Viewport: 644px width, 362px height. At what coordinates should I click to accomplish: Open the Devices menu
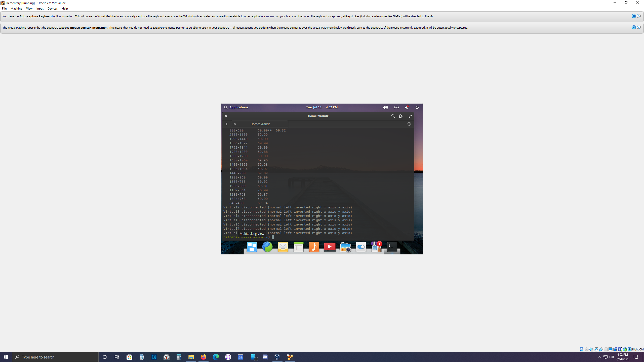pos(53,9)
